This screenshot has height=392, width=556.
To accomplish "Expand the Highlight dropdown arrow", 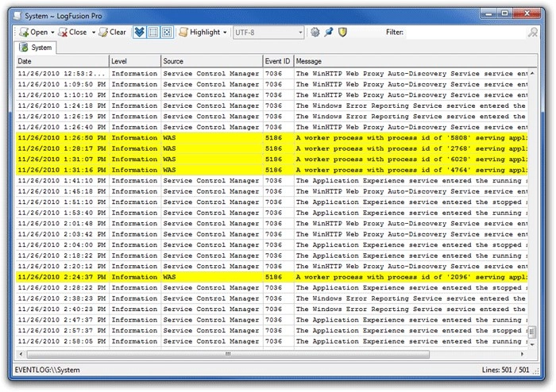I will (x=225, y=33).
